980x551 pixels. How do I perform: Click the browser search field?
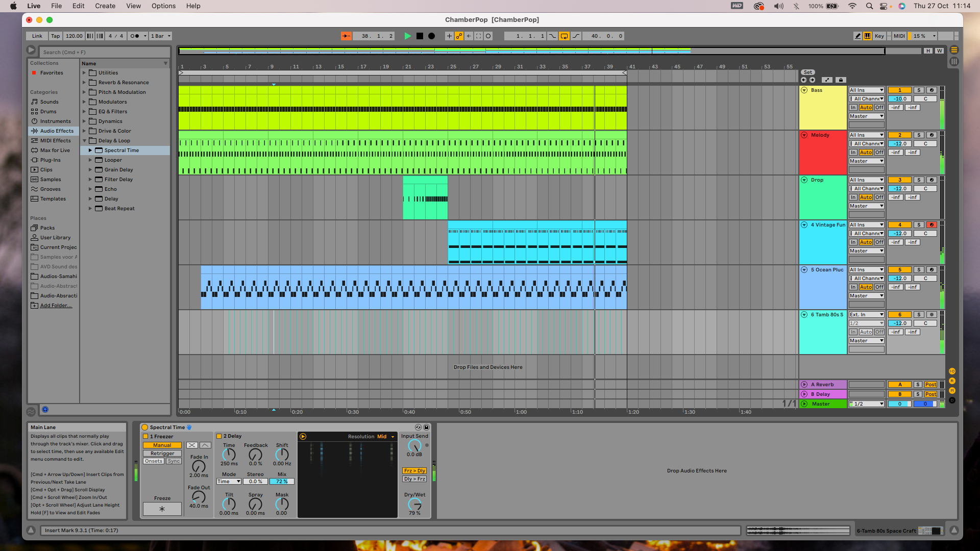[x=105, y=53]
